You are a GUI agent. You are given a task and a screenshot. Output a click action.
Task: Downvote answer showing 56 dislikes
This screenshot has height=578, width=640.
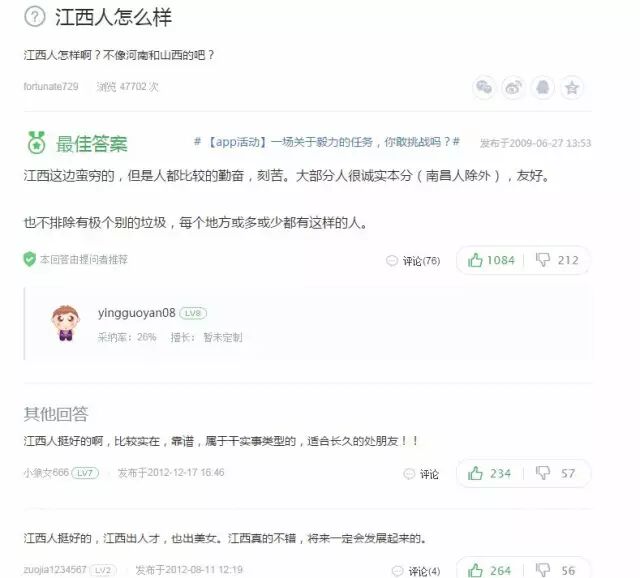556,570
